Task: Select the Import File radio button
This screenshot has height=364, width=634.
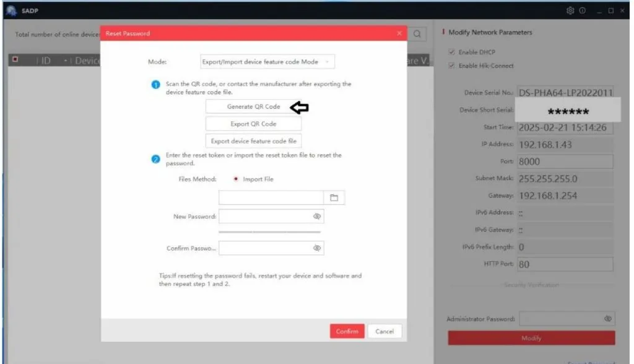Action: coord(236,179)
